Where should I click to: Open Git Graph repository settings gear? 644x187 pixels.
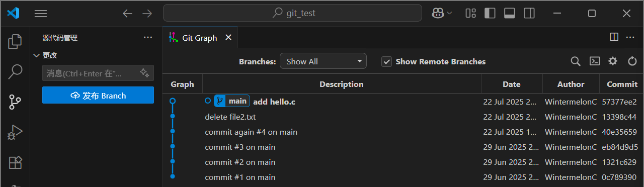click(x=612, y=61)
